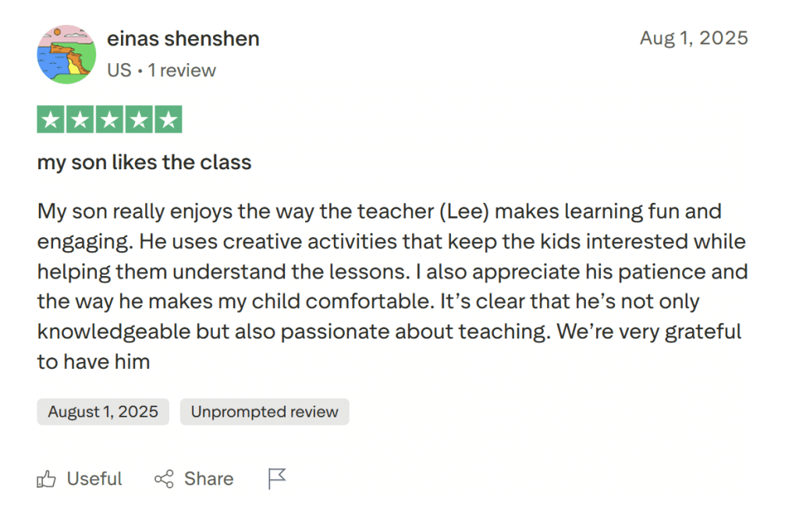The width and height of the screenshot is (799, 532).
Task: Click the flag icon to report this review
Action: click(277, 477)
